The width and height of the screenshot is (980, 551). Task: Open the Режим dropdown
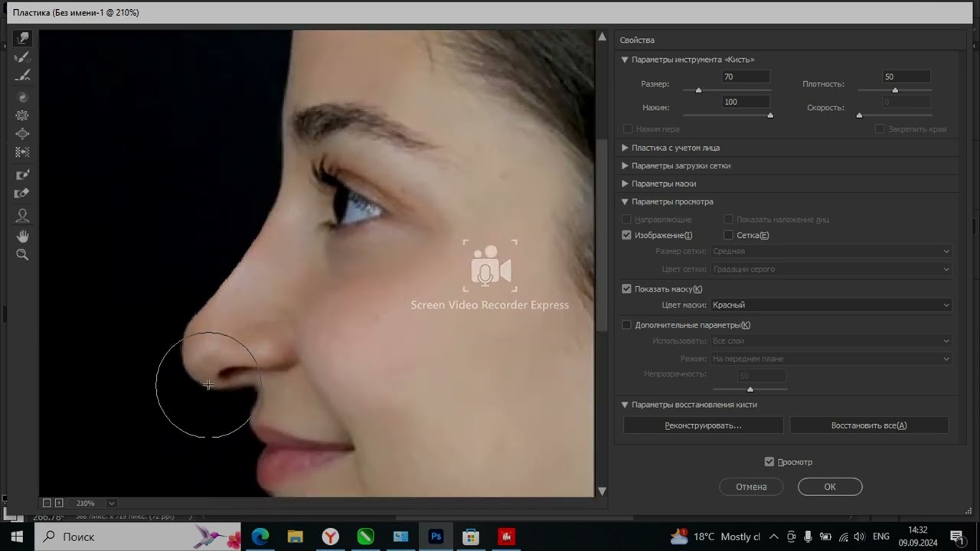(831, 358)
